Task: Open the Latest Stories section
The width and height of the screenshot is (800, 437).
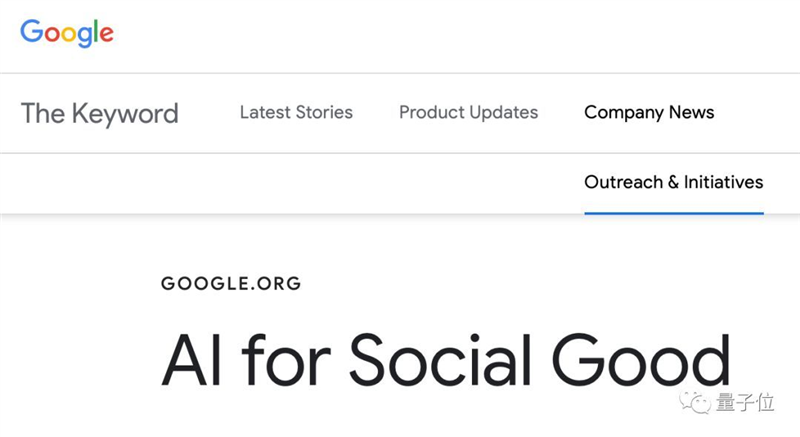Action: [x=296, y=112]
